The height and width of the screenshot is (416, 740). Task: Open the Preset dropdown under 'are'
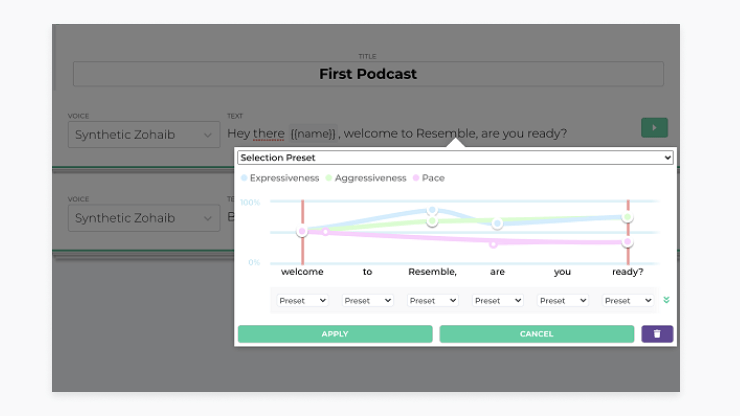(x=497, y=301)
